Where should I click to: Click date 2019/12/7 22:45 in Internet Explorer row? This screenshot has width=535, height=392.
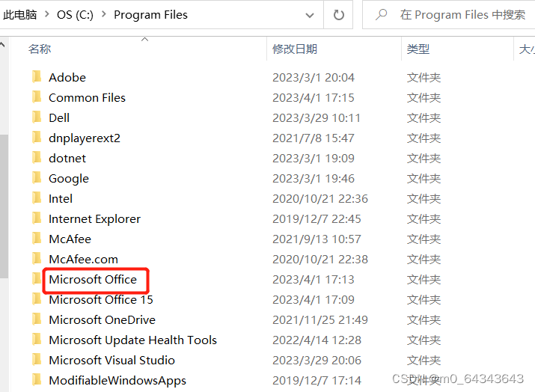[317, 218]
